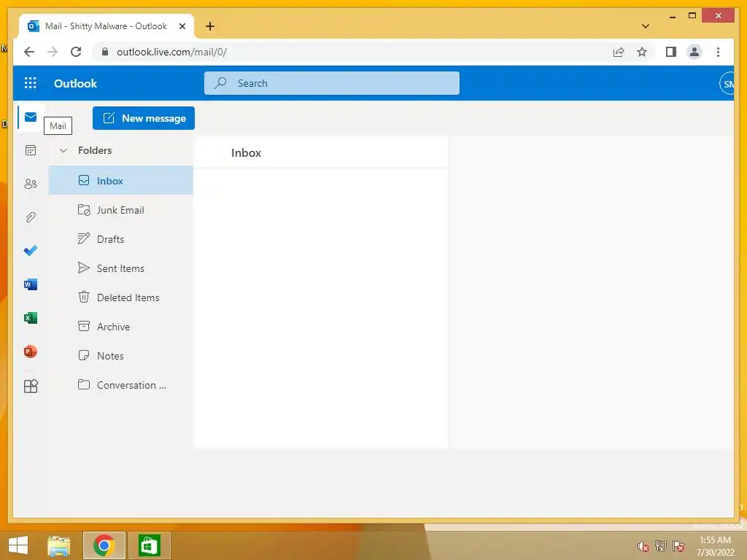
Task: Click the Outlook brand title
Action: 75,83
